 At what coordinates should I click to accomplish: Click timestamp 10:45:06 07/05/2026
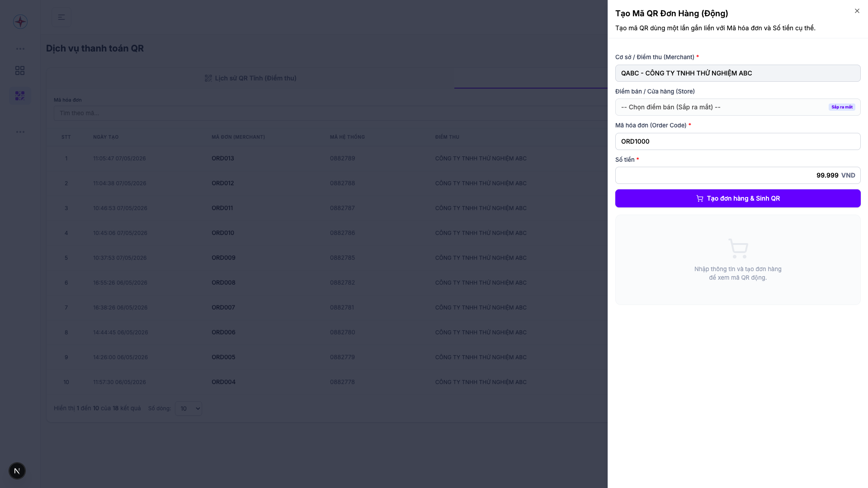point(120,233)
